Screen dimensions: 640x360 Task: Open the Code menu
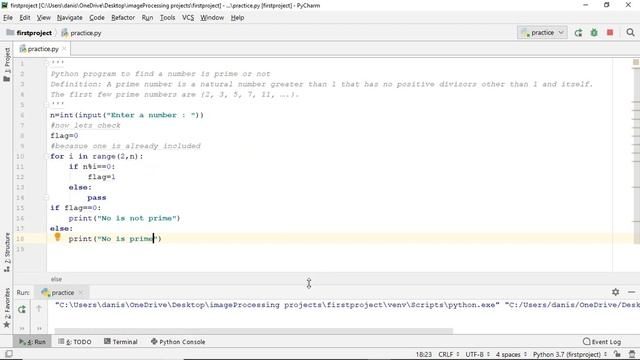(x=97, y=18)
